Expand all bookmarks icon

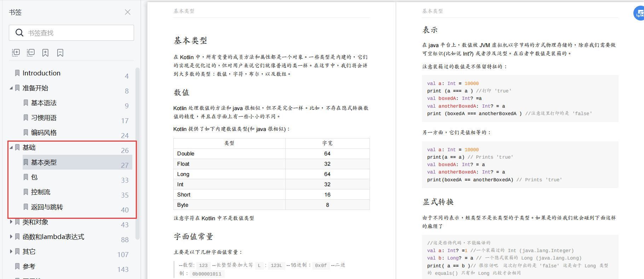(x=16, y=53)
